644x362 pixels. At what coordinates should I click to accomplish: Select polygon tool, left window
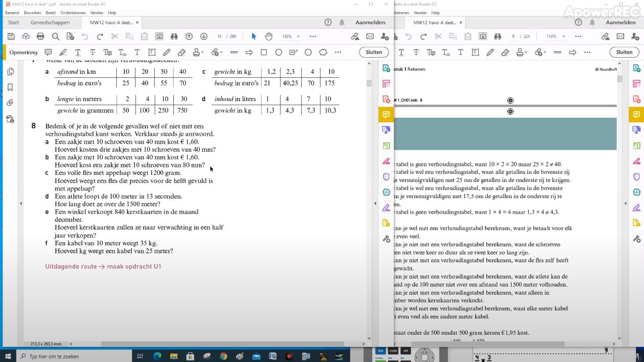click(x=308, y=52)
